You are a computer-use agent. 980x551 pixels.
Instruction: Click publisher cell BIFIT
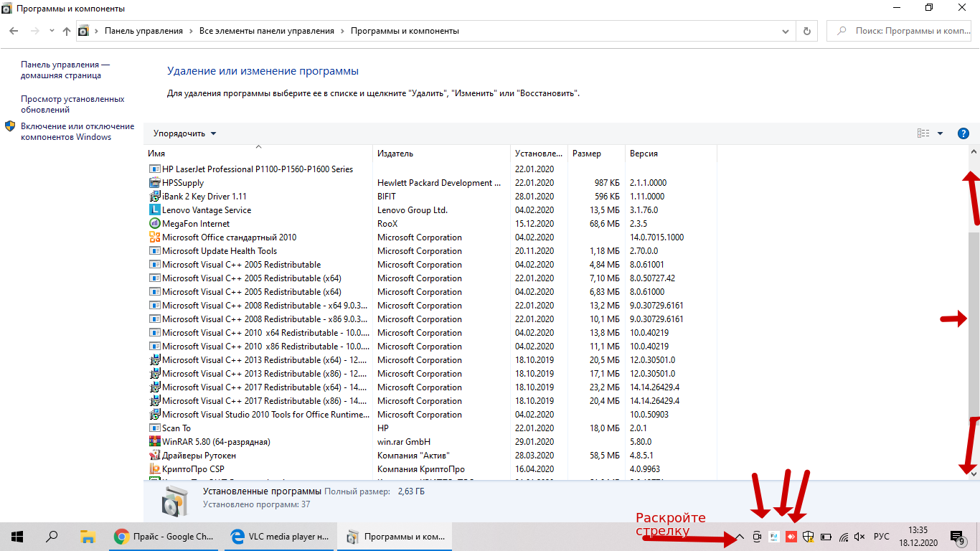click(x=387, y=197)
